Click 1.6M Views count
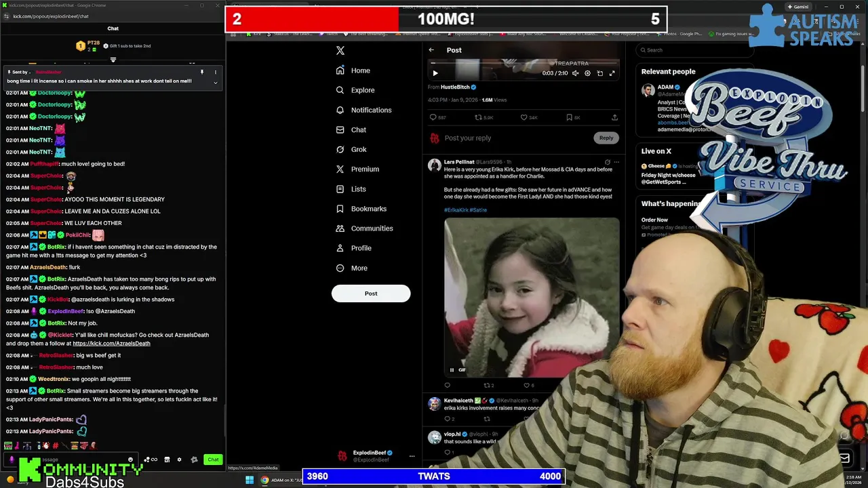This screenshot has width=868, height=488. point(494,100)
